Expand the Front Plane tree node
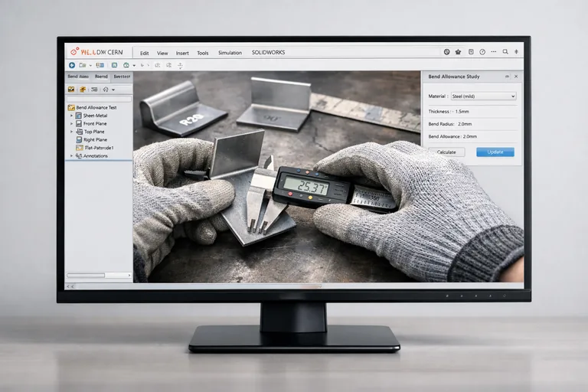 tap(72, 123)
